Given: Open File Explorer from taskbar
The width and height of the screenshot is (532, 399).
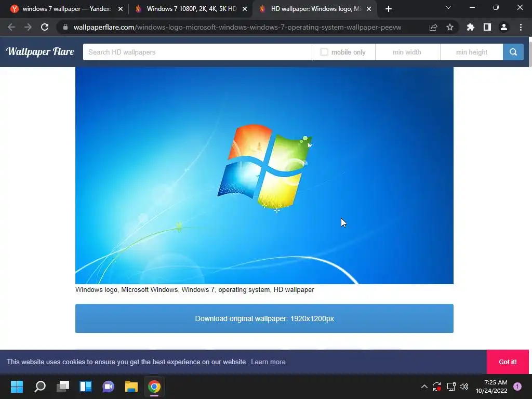Looking at the screenshot, I should pyautogui.click(x=131, y=387).
